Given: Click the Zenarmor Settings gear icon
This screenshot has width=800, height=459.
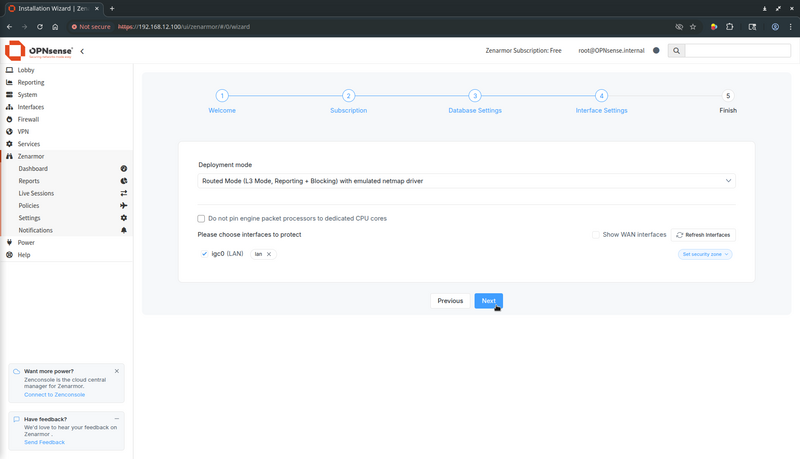Looking at the screenshot, I should (123, 218).
